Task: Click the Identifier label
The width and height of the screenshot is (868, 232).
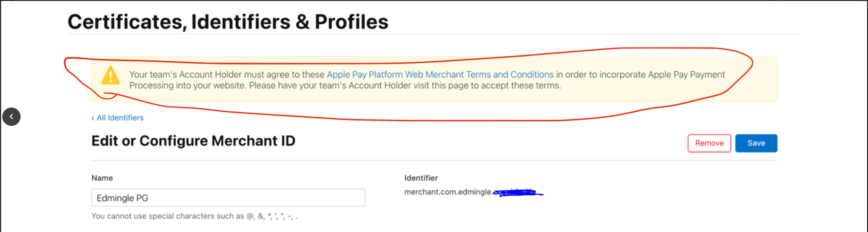Action: [x=421, y=178]
